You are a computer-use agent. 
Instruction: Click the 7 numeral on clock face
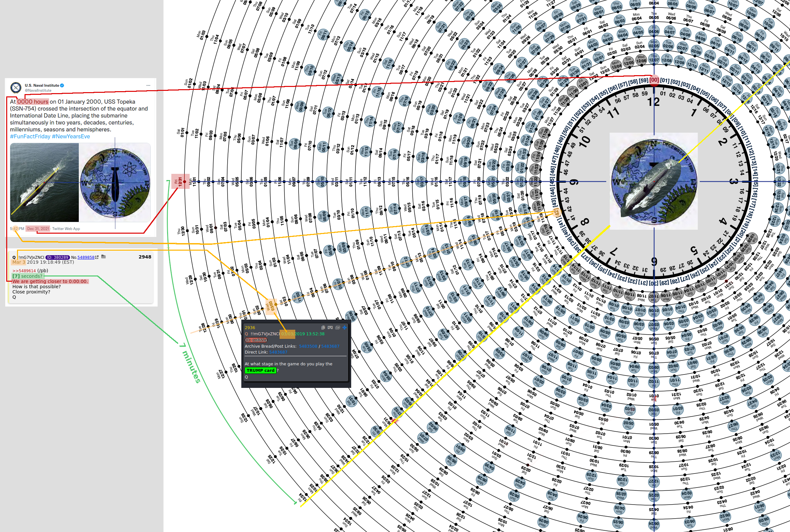613,251
